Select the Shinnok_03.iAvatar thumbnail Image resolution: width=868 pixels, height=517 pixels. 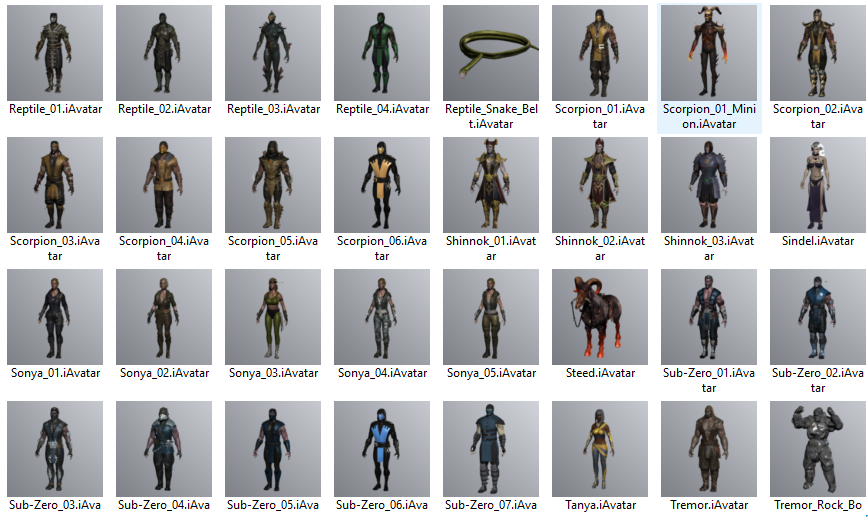click(x=709, y=185)
